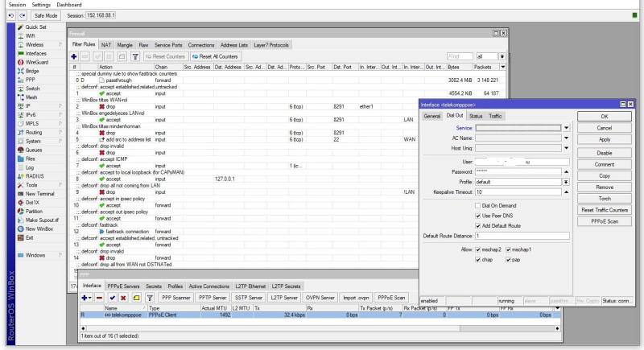This screenshot has height=350, width=644.
Task: Open WireGuard in the sidebar
Action: tap(36, 63)
